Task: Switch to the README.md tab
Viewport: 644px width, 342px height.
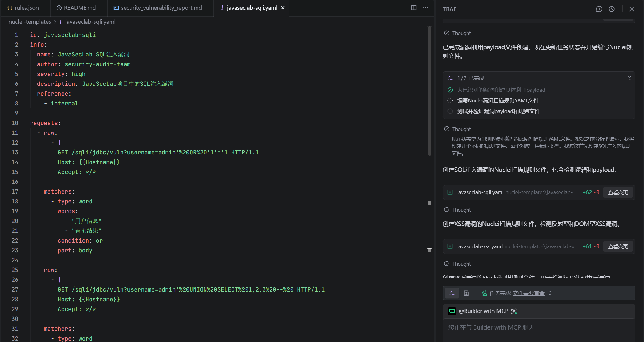Action: pos(76,8)
